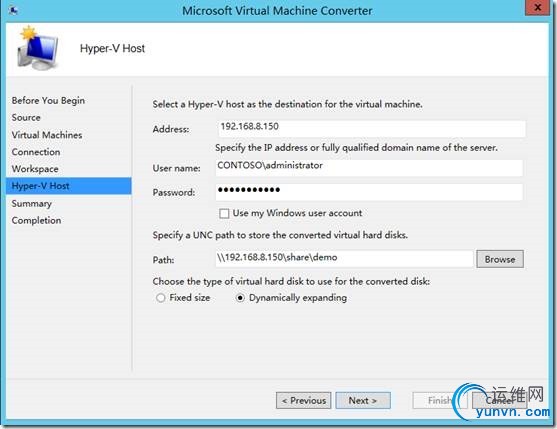Click the disabled Finish button
The width and height of the screenshot is (557, 429).
click(439, 401)
